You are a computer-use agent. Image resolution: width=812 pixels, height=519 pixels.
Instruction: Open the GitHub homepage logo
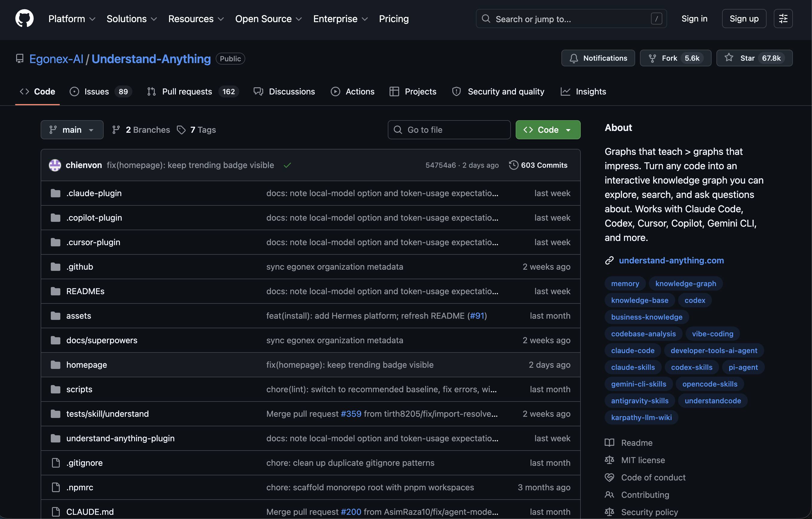pyautogui.click(x=24, y=19)
